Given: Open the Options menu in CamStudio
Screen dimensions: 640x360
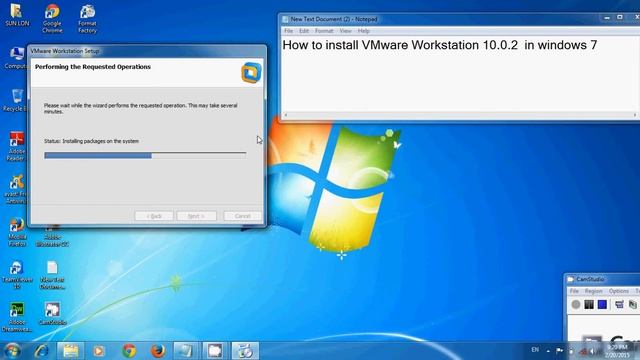Looking at the screenshot, I should point(619,291).
